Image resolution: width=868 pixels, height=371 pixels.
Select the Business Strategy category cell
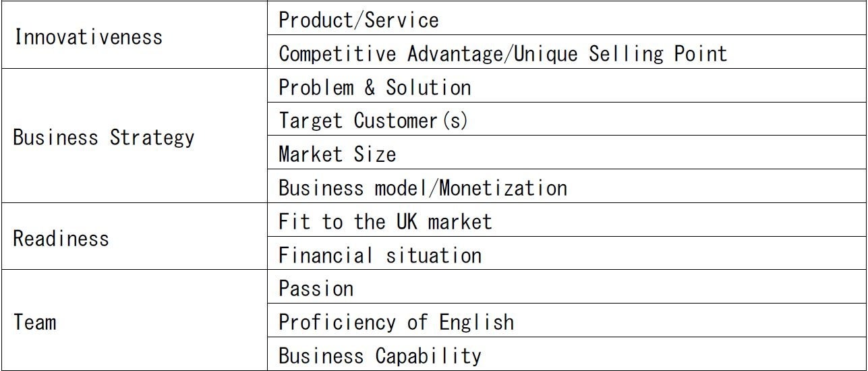point(104,138)
